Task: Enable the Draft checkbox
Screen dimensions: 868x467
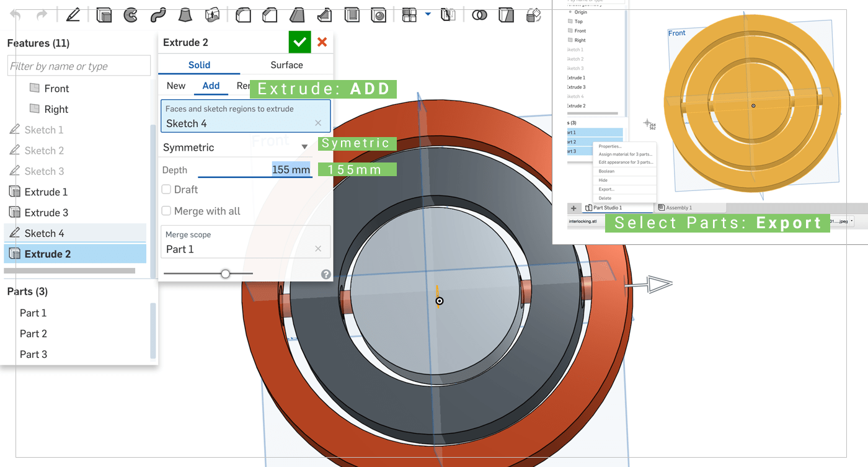Action: pyautogui.click(x=166, y=189)
